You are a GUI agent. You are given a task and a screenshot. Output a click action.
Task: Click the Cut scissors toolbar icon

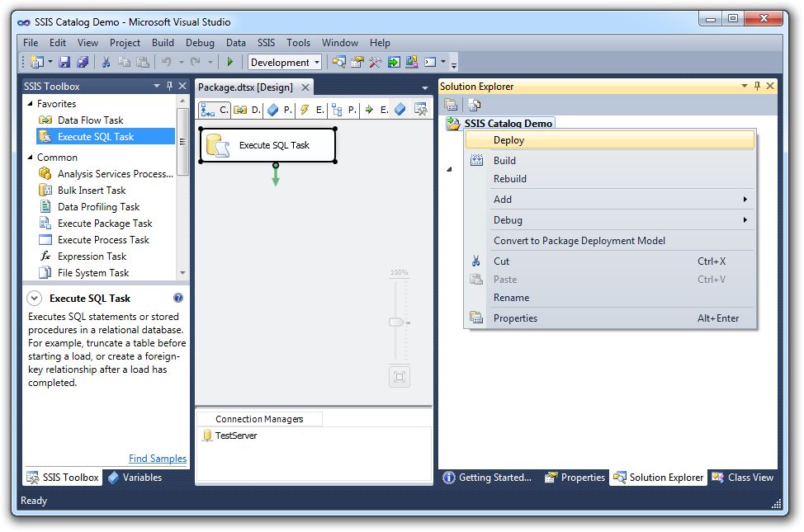tap(106, 62)
